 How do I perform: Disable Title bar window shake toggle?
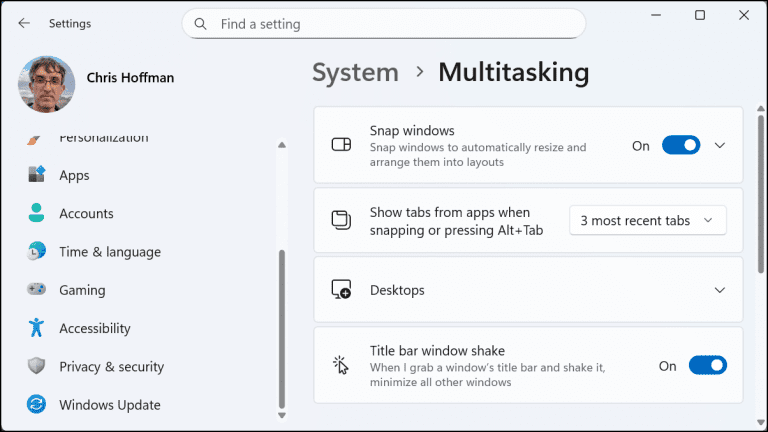pyautogui.click(x=708, y=366)
